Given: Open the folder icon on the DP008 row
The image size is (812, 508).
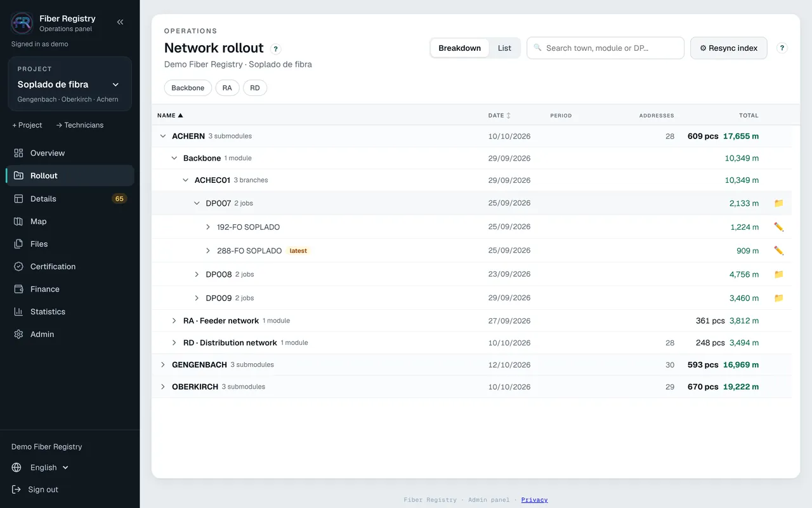Looking at the screenshot, I should coord(779,274).
